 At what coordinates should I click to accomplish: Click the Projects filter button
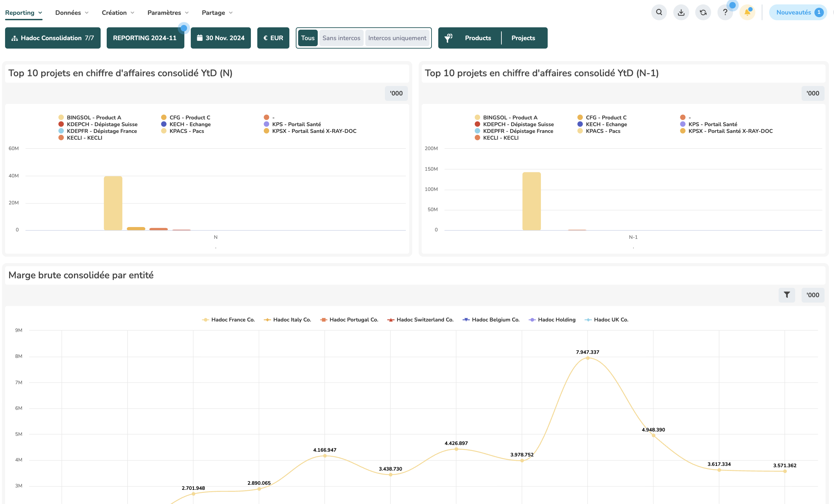click(523, 38)
